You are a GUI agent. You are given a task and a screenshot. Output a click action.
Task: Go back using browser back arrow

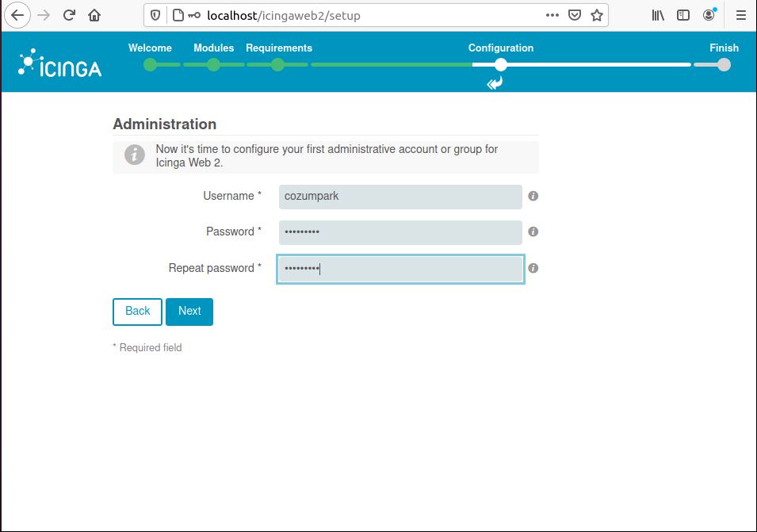coord(17,15)
